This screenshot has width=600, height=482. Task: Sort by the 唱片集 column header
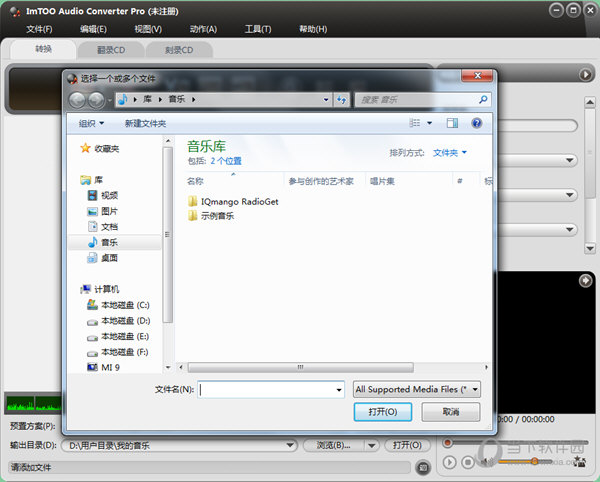382,181
